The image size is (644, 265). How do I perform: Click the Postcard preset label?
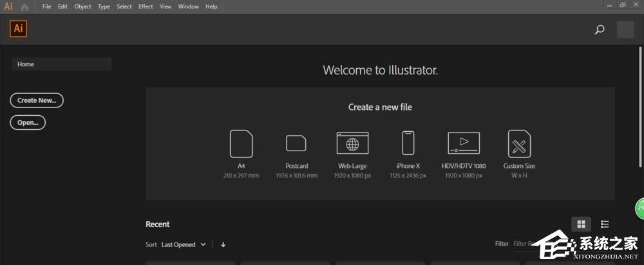pyautogui.click(x=296, y=166)
